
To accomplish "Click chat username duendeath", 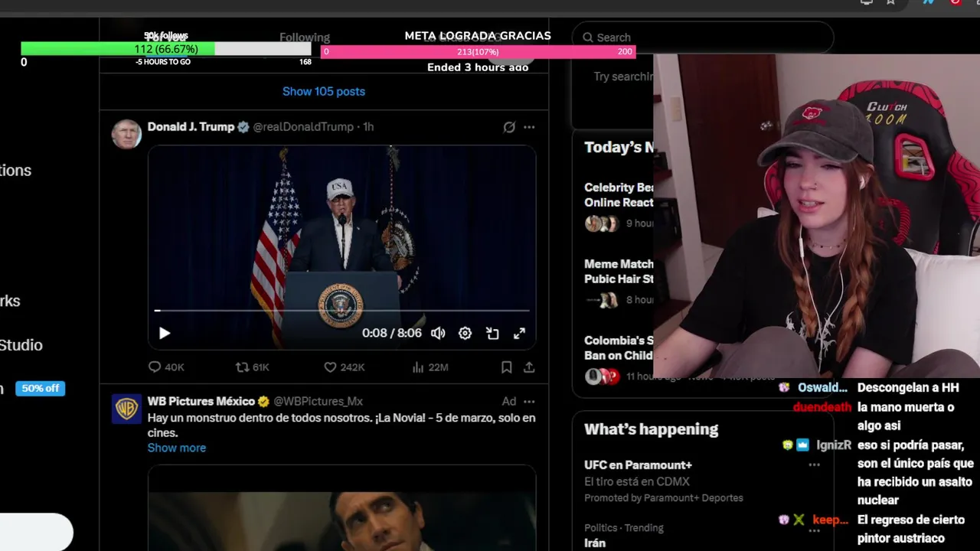I will click(x=822, y=407).
